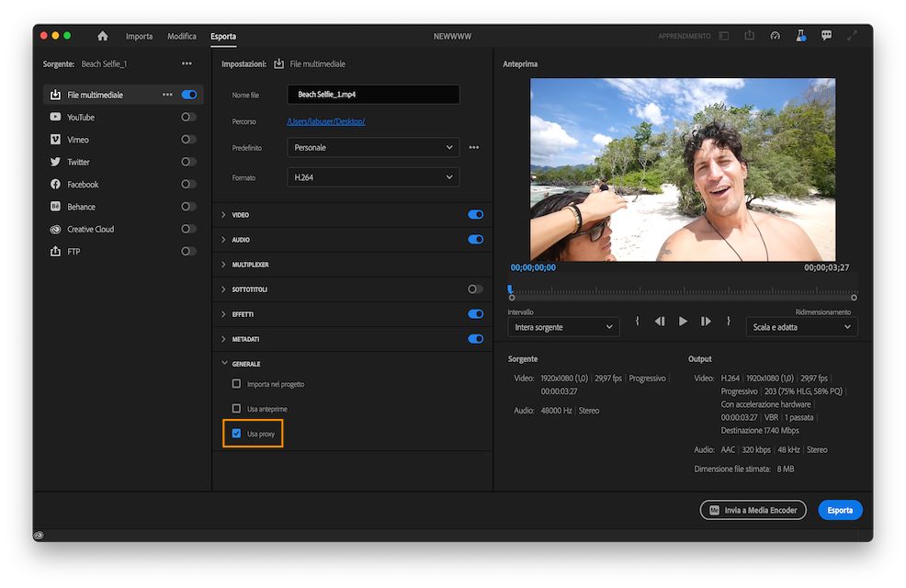Check the Importa nel progetto checkbox
The width and height of the screenshot is (906, 588).
tap(237, 384)
